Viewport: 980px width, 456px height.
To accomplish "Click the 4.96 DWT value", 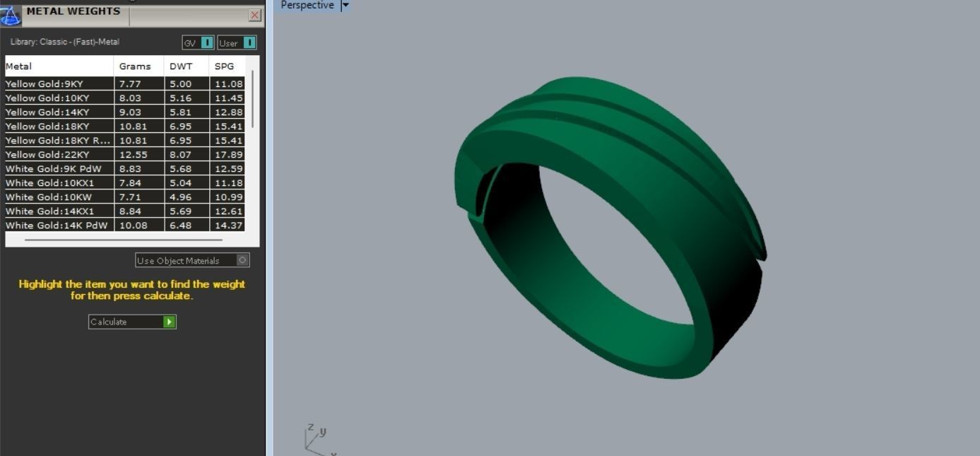I will (180, 197).
